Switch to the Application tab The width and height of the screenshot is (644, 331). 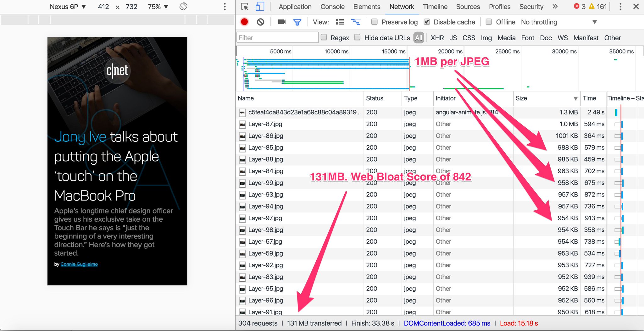pos(295,7)
